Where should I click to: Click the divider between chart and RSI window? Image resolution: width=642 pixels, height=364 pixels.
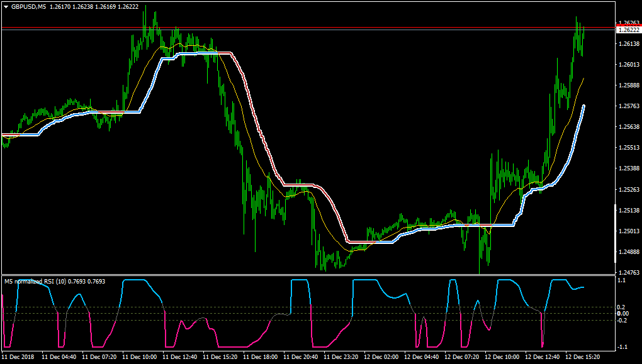tap(308, 275)
